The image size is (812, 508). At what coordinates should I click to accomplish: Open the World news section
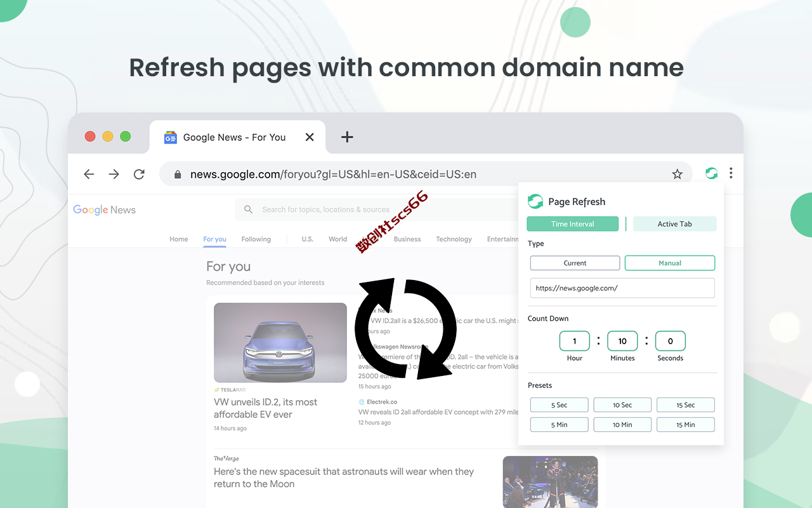(338, 239)
